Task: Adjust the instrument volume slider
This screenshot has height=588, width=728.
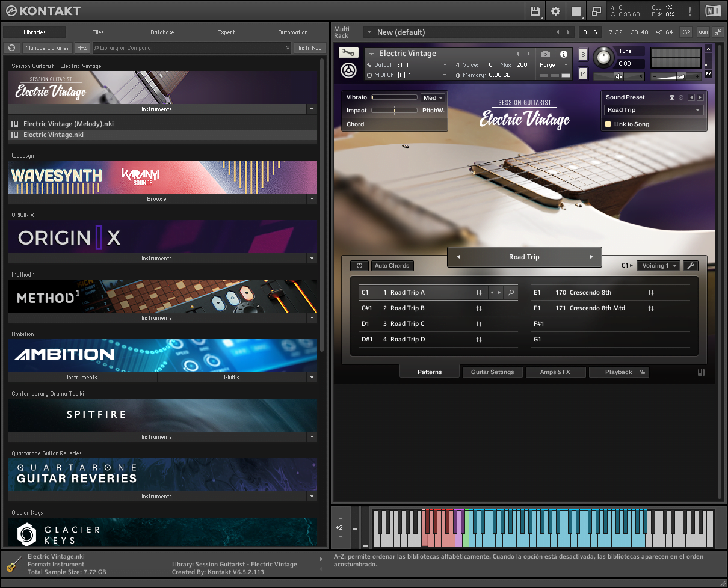Action: click(x=676, y=76)
